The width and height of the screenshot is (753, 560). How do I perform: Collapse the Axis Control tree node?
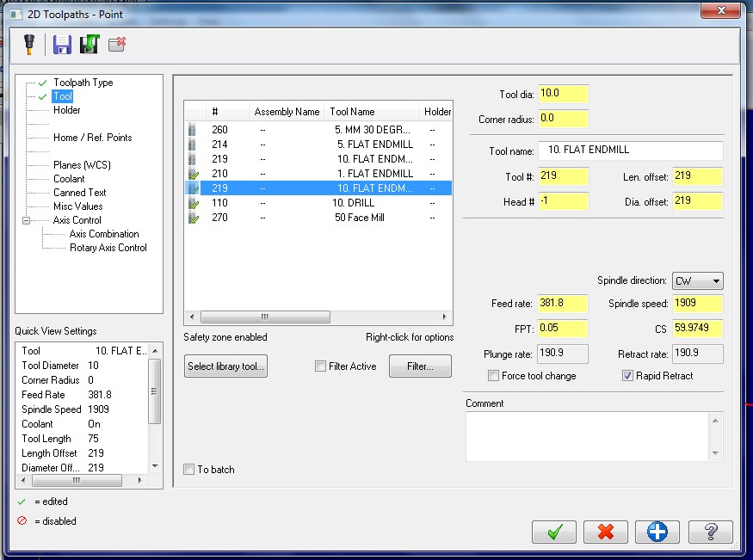click(26, 220)
